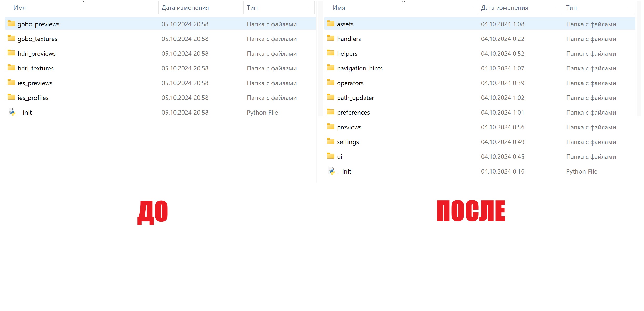Click the navigation_hints folder icon
Screen dimensions: 644x311
click(331, 68)
